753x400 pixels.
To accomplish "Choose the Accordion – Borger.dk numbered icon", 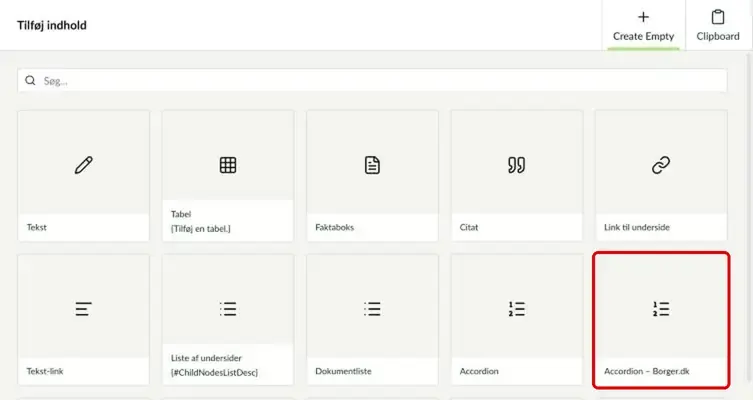I will (x=661, y=309).
